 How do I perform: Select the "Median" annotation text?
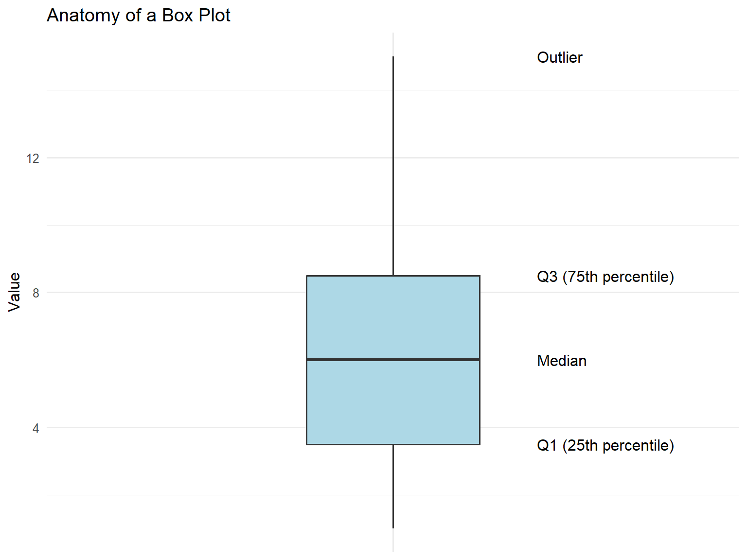[x=562, y=361]
